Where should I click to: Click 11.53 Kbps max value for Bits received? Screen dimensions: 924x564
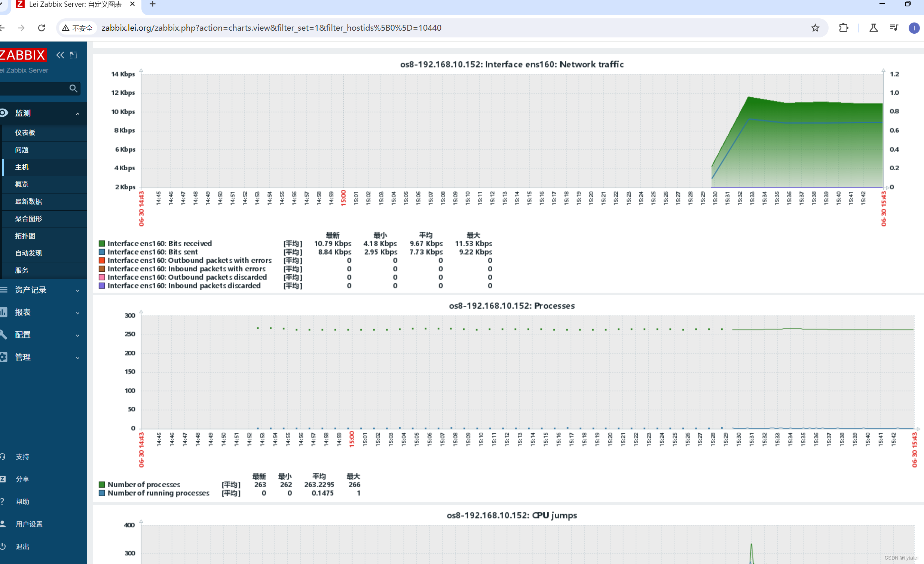(474, 244)
